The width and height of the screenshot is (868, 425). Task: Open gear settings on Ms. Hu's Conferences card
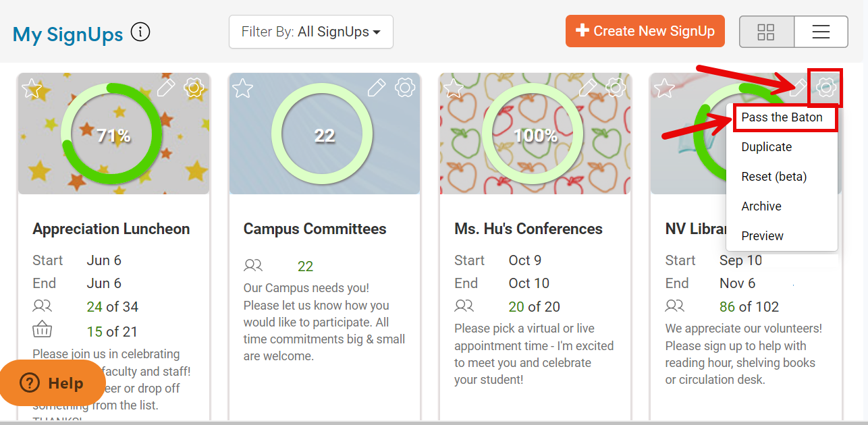615,87
